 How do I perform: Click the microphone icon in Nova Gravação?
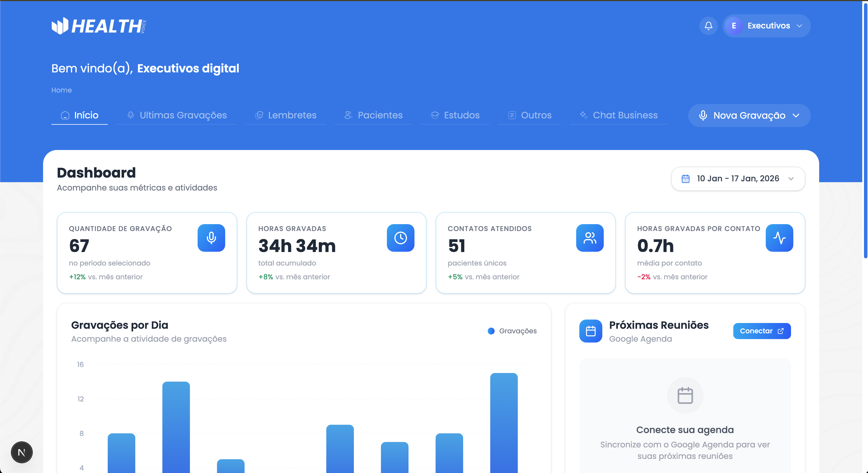pyautogui.click(x=703, y=115)
